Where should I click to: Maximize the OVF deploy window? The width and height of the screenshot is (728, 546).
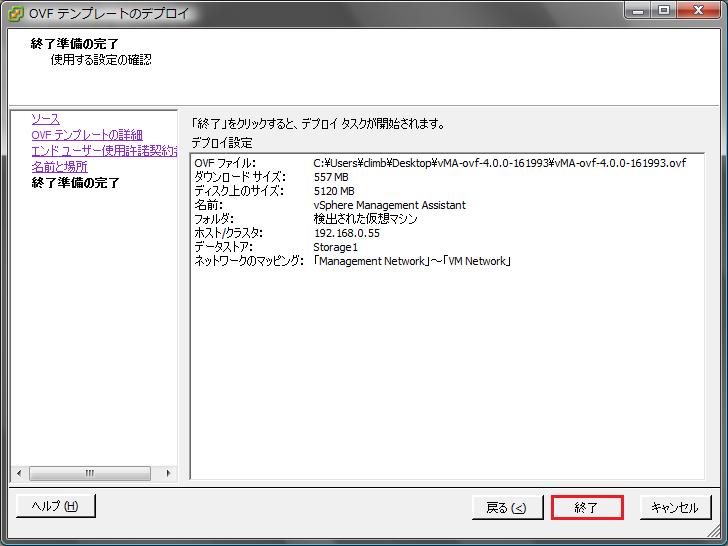coord(664,10)
